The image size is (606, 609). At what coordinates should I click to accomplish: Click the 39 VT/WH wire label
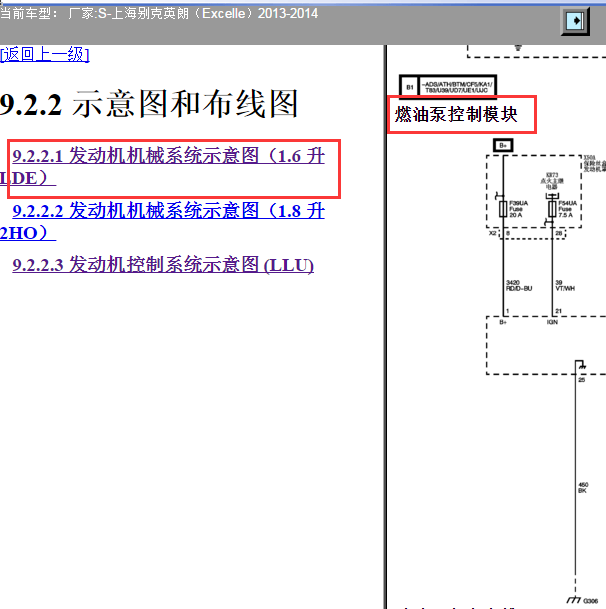[565, 285]
